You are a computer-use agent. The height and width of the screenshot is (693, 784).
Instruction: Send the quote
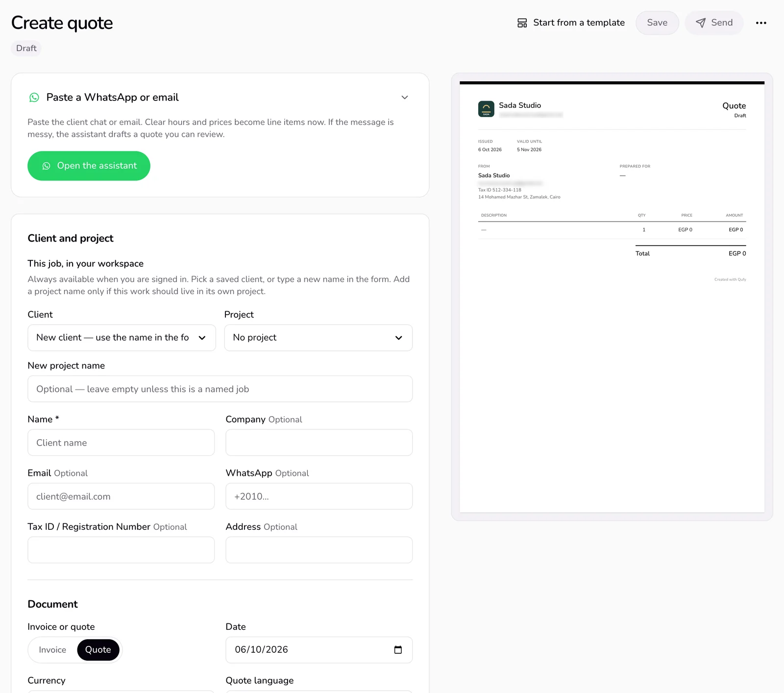pyautogui.click(x=714, y=23)
